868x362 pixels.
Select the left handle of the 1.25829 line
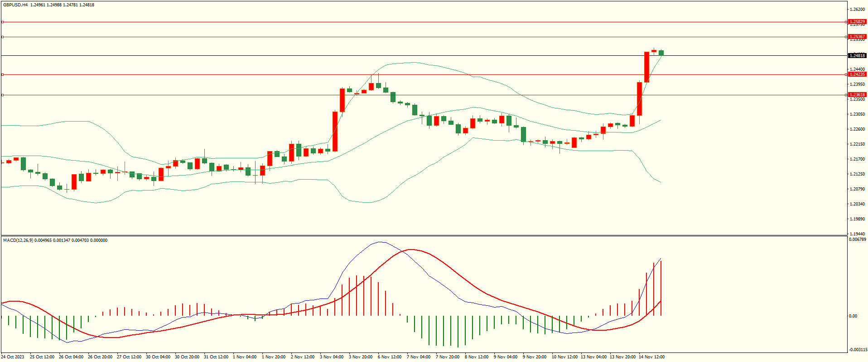2,22
